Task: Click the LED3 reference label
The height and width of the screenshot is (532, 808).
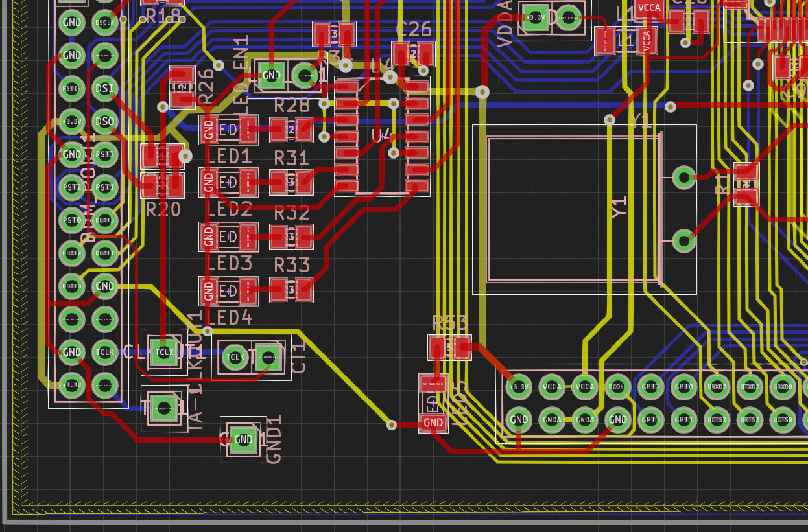Action: tap(229, 263)
